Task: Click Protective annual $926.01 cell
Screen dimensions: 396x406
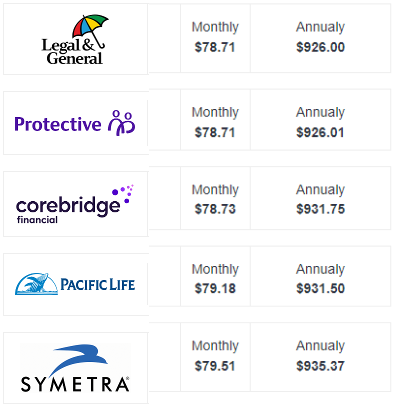Action: pyautogui.click(x=320, y=120)
